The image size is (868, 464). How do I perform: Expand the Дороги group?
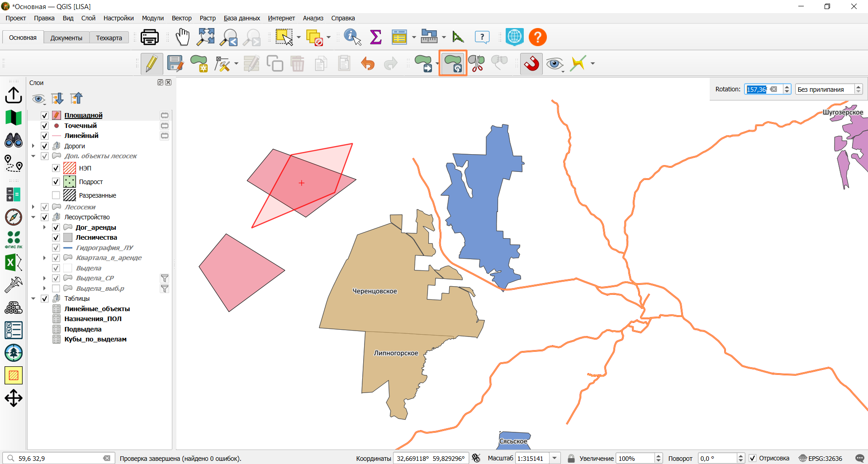(x=33, y=146)
